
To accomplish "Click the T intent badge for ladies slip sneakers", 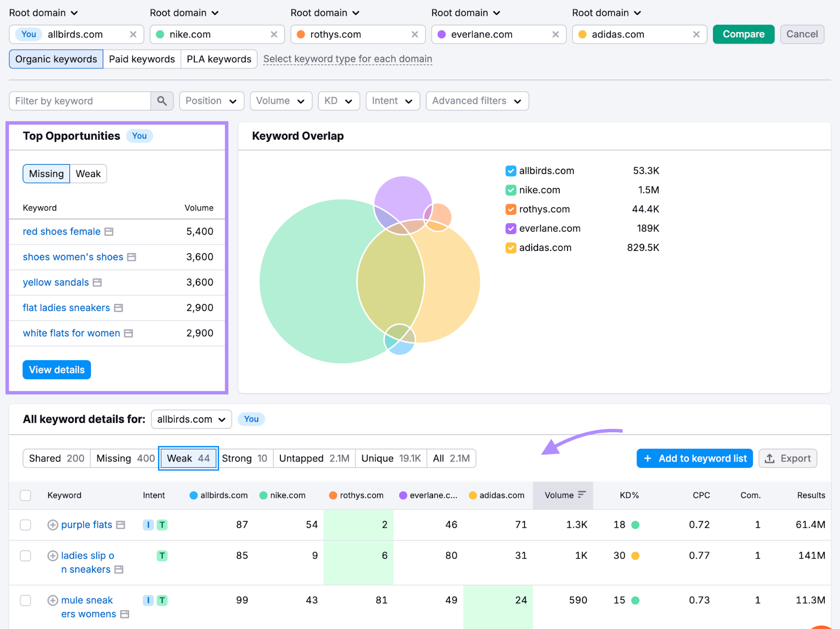I will pos(162,555).
